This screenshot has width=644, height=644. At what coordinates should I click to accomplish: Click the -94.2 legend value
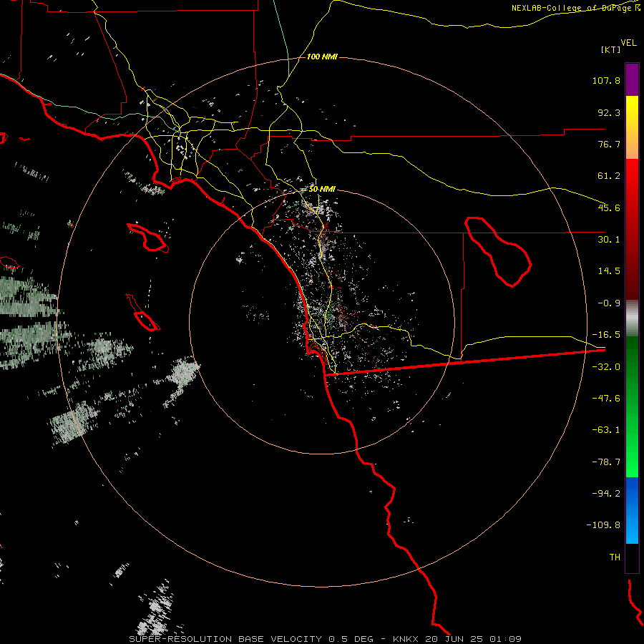tap(606, 494)
